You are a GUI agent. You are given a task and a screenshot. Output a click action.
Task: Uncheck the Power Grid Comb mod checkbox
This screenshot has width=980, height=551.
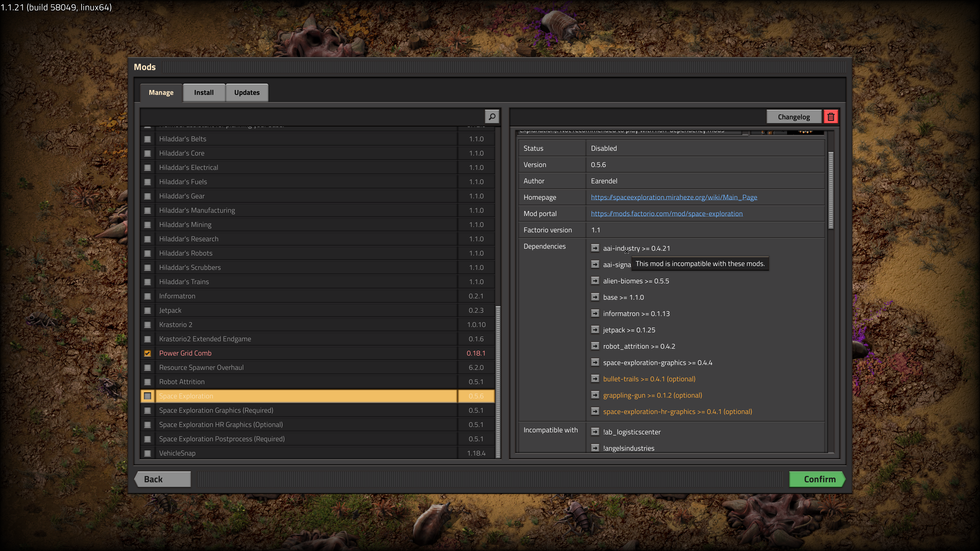pos(148,353)
